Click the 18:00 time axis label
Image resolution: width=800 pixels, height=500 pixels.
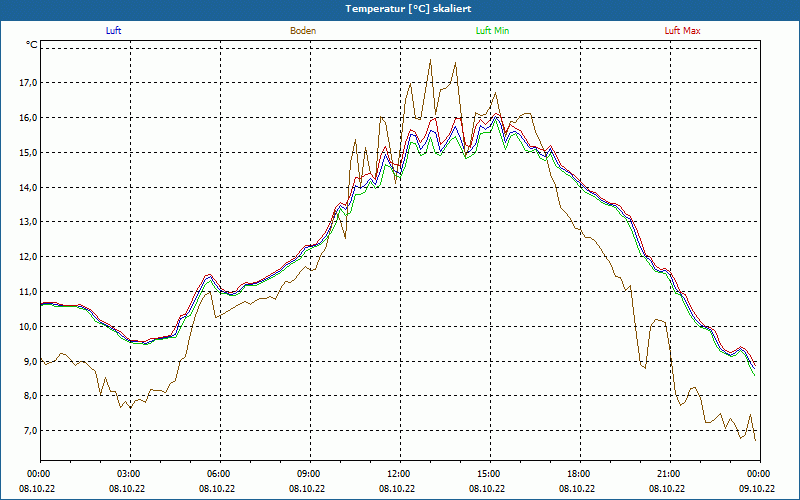pos(581,474)
